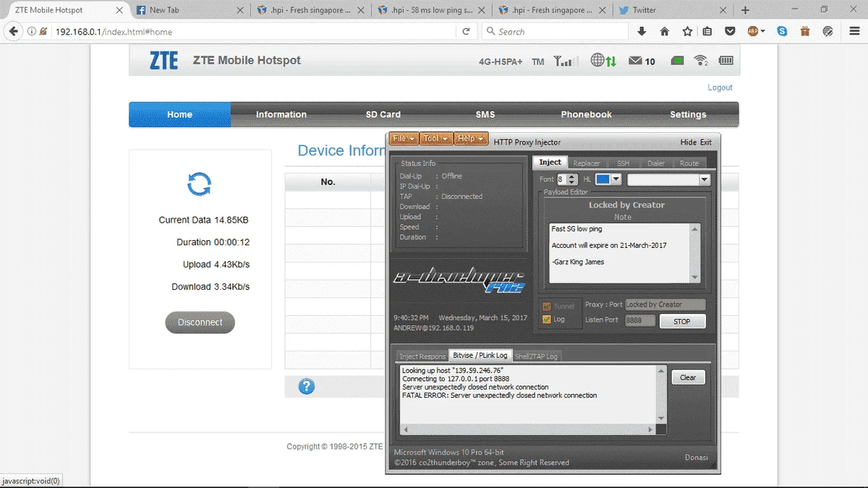868x488 pixels.
Task: Click the note box vertical scrollbar
Action: 695,253
